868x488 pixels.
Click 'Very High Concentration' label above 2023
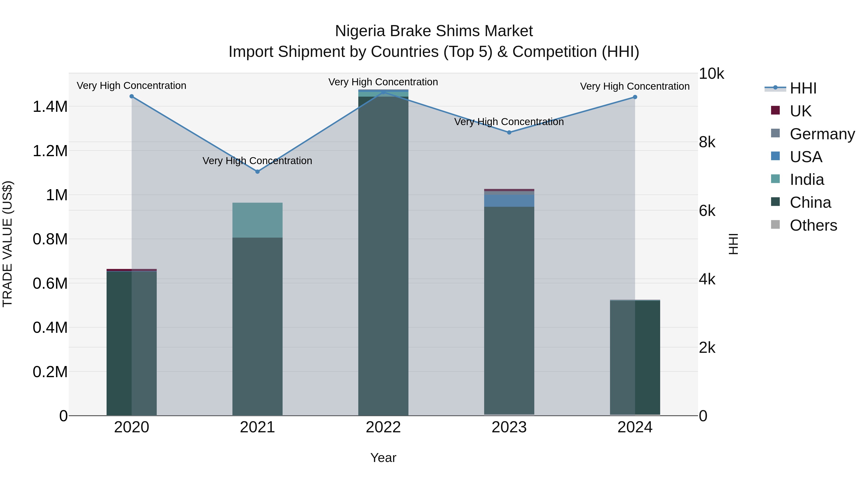click(x=509, y=122)
